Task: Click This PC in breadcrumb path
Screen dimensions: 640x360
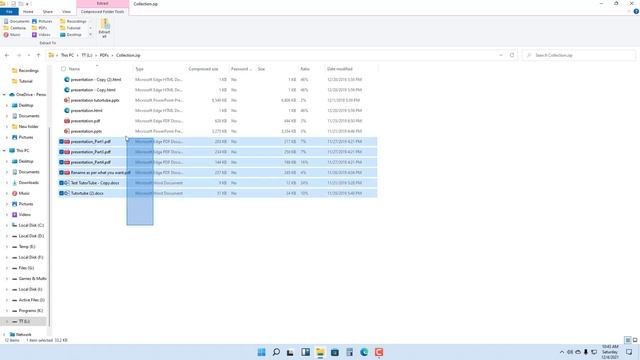Action: click(67, 55)
